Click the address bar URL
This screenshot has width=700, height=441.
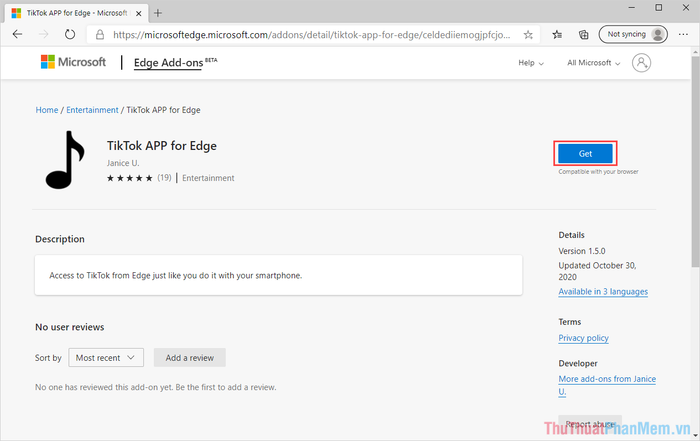coord(311,35)
